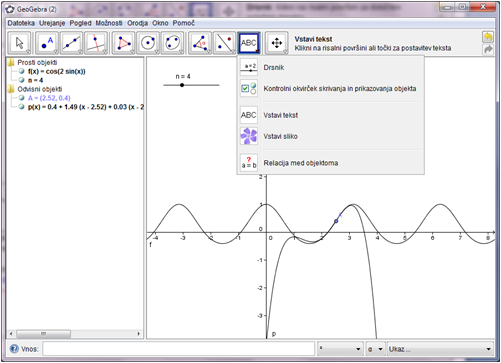This screenshot has height=363, width=501.
Task: Choose Vstavi tekst from the dropdown
Action: tap(332, 115)
